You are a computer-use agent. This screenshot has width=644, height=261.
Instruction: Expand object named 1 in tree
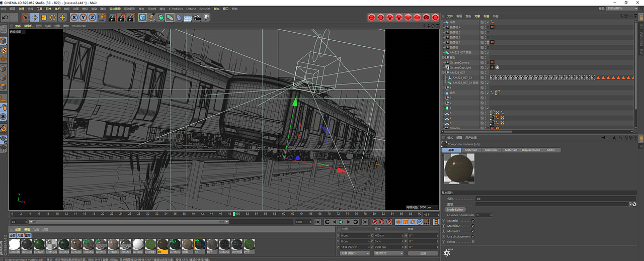(443, 88)
